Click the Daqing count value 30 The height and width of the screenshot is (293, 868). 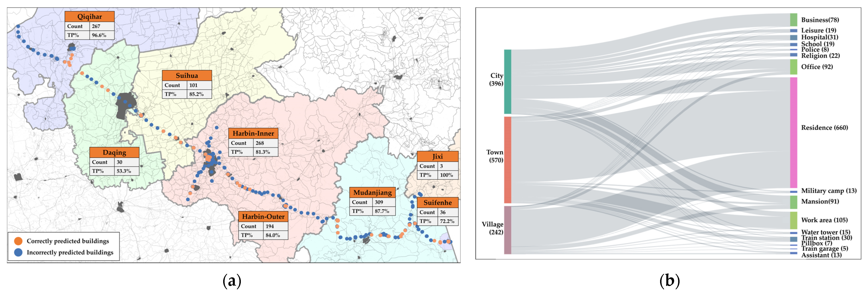point(120,162)
